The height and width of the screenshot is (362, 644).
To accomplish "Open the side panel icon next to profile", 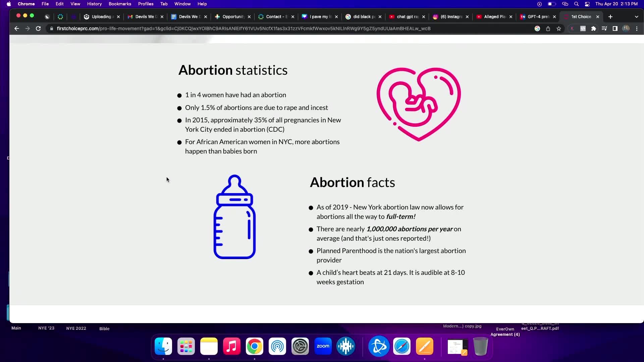I will coord(615,29).
